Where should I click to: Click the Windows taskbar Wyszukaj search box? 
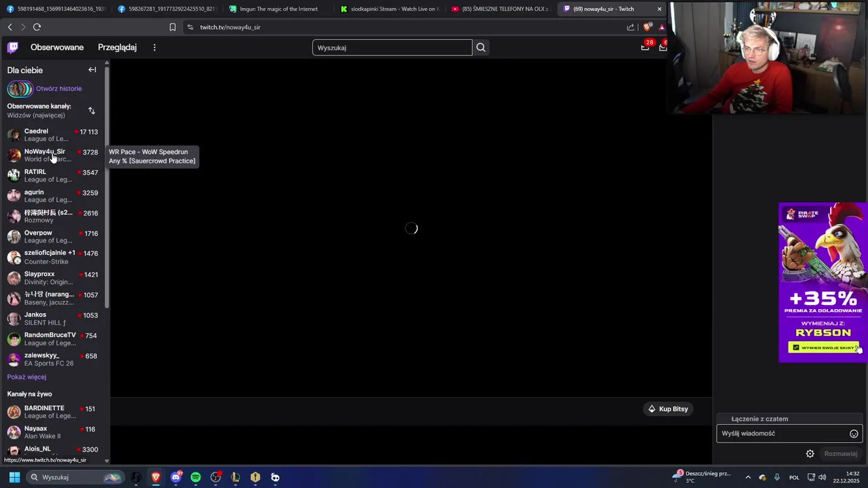pyautogui.click(x=75, y=477)
